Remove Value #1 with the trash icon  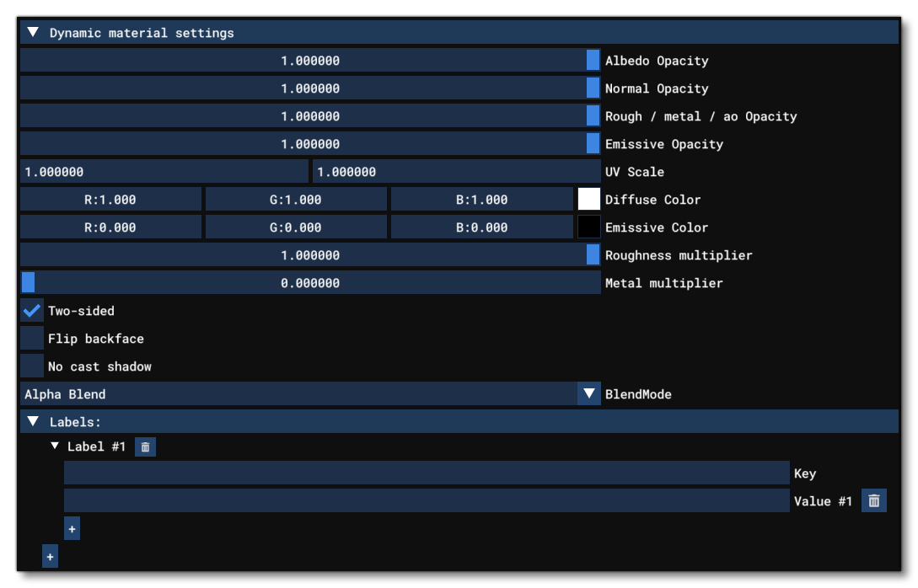click(873, 499)
